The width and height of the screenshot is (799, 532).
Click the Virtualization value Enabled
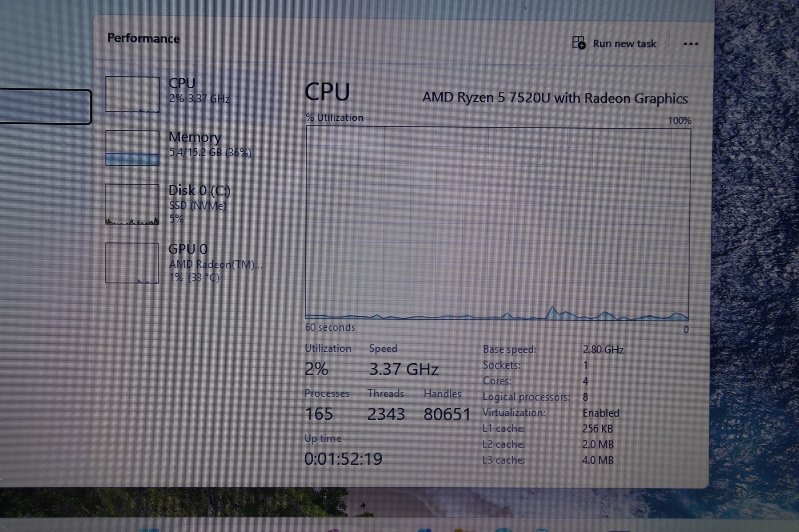pos(601,413)
